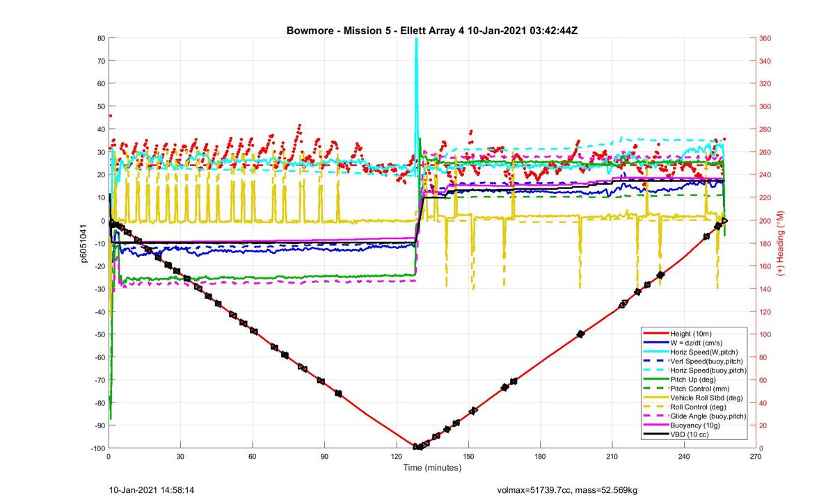Click the '40' tick on the left axis

pos(102,129)
